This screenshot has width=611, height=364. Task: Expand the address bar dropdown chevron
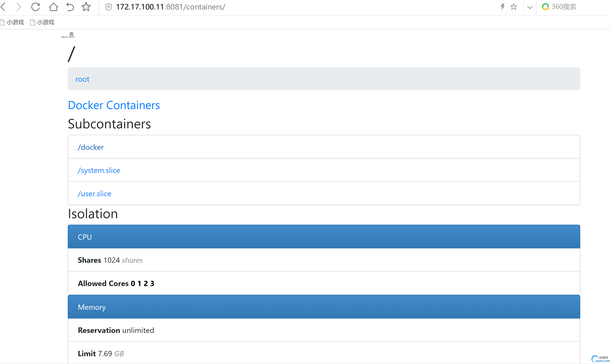[x=530, y=7]
